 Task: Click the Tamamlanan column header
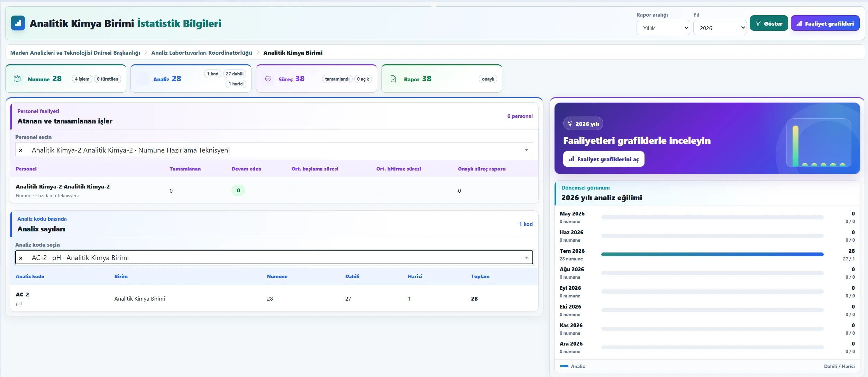tap(185, 169)
